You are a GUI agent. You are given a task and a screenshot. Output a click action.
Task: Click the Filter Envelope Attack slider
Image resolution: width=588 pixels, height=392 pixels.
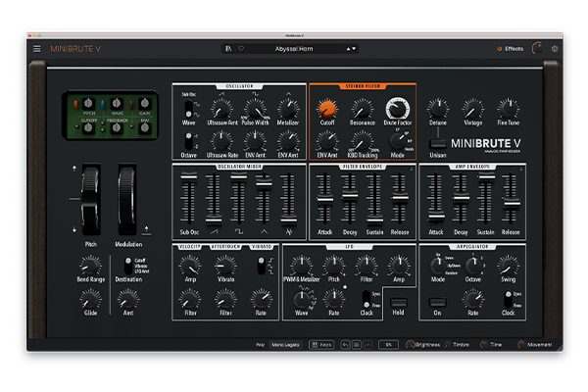click(x=324, y=199)
